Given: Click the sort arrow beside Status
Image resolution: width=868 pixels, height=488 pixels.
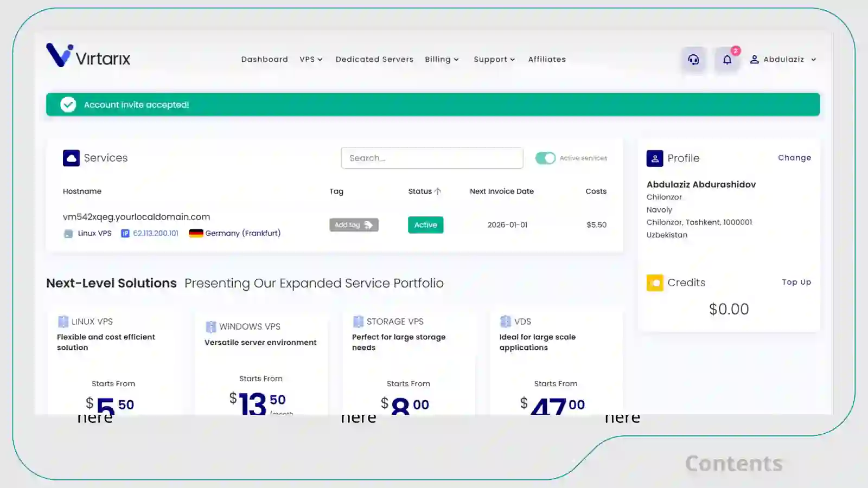Looking at the screenshot, I should click(438, 191).
